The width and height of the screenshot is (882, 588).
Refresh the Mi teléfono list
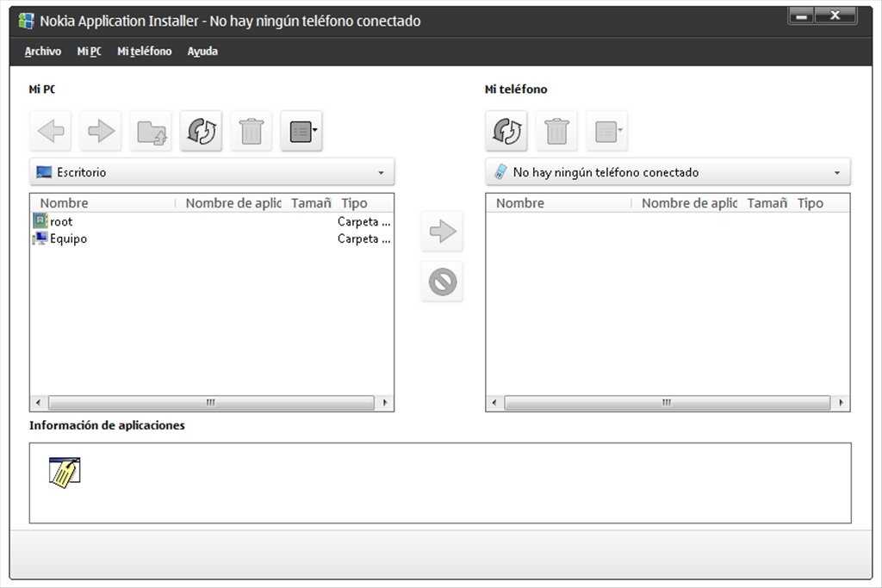[x=506, y=131]
